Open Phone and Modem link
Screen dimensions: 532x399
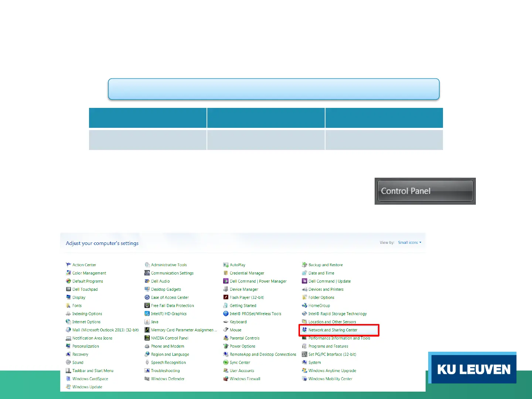167,346
